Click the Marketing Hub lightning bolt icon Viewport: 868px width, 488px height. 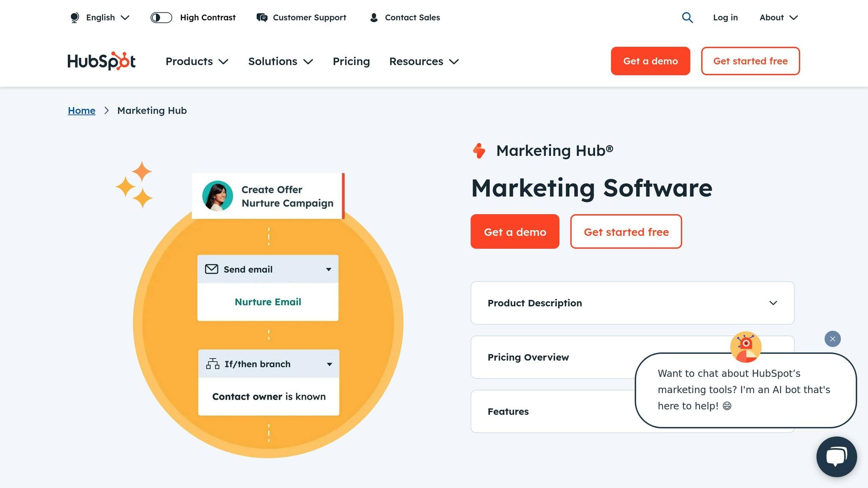pos(479,150)
